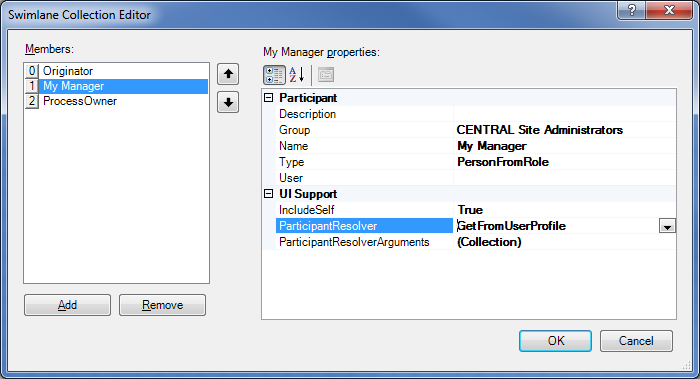Cancel the Swimlane Collection Editor

click(x=636, y=341)
